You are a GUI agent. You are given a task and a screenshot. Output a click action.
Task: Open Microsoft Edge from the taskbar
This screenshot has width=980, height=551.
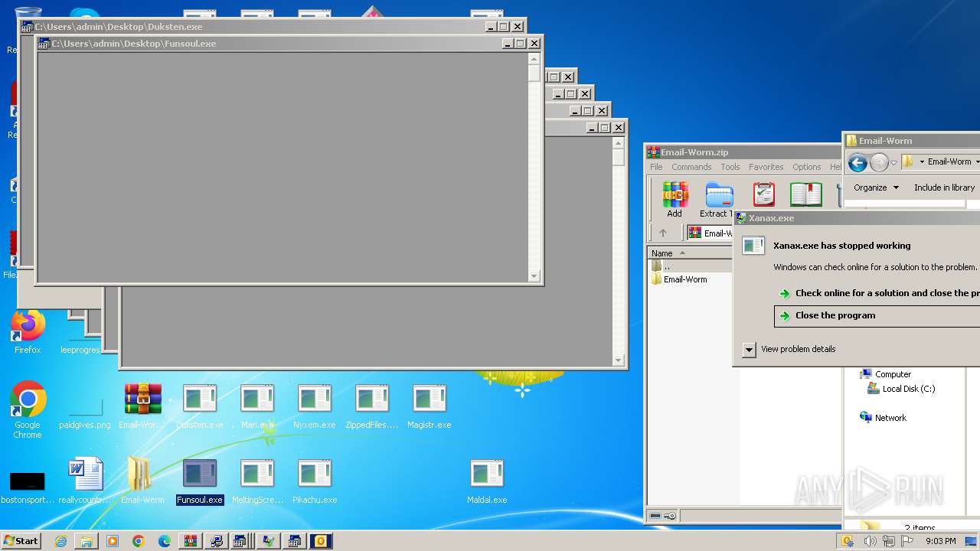[165, 541]
